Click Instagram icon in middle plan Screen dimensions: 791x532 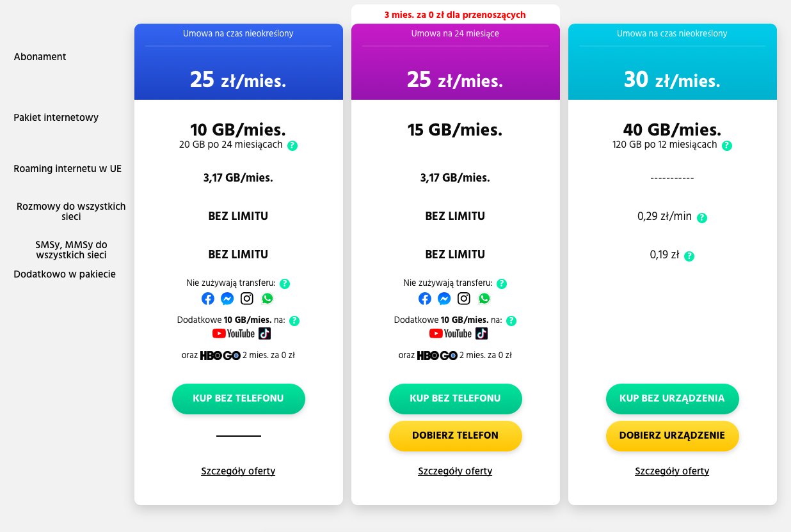[x=464, y=299]
